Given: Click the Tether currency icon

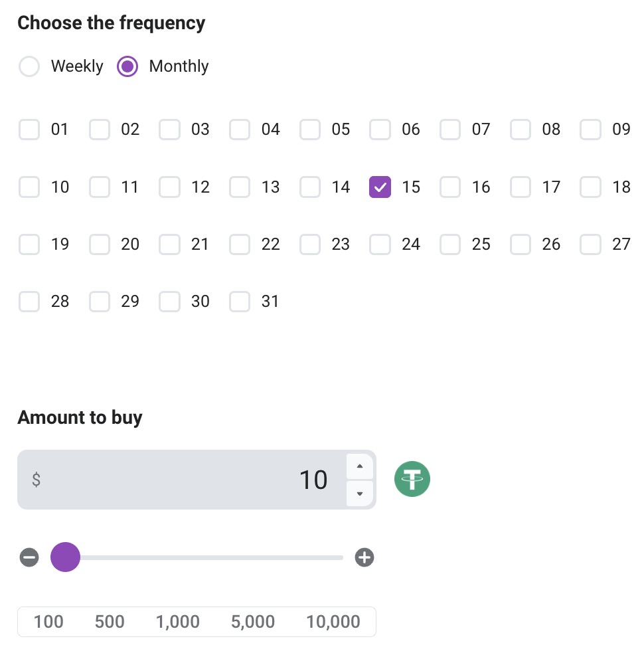Looking at the screenshot, I should click(412, 479).
